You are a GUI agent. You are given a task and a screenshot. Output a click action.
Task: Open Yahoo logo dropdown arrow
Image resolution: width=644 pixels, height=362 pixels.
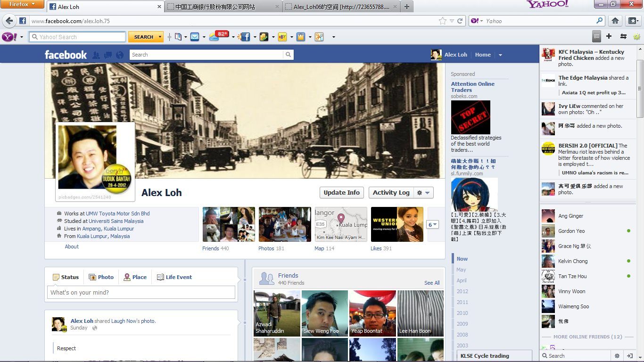21,37
